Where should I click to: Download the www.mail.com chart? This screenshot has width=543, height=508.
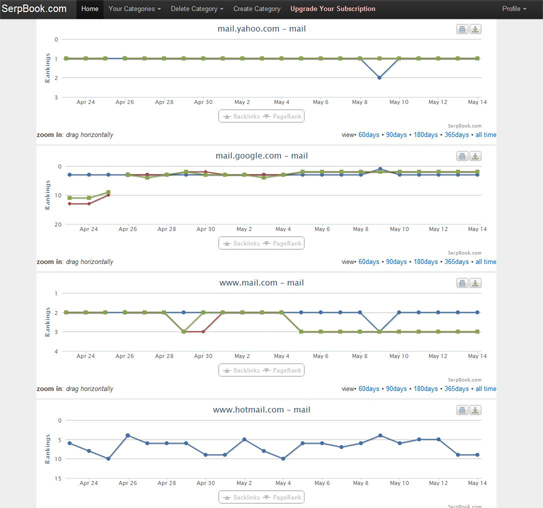[x=475, y=283]
